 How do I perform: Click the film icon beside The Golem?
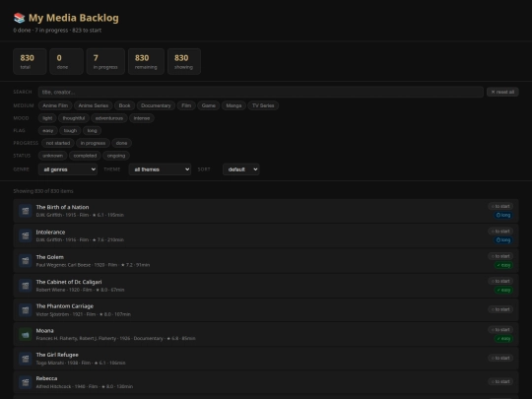pos(25,261)
